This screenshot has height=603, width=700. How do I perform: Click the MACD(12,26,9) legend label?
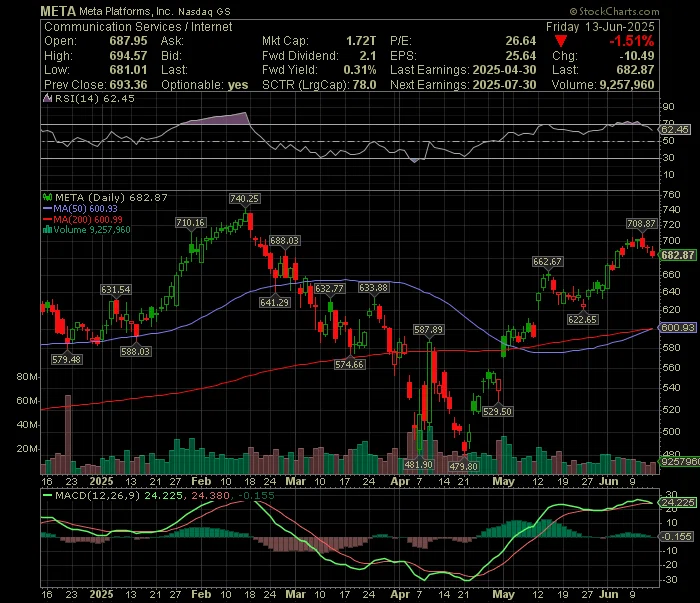[x=97, y=495]
